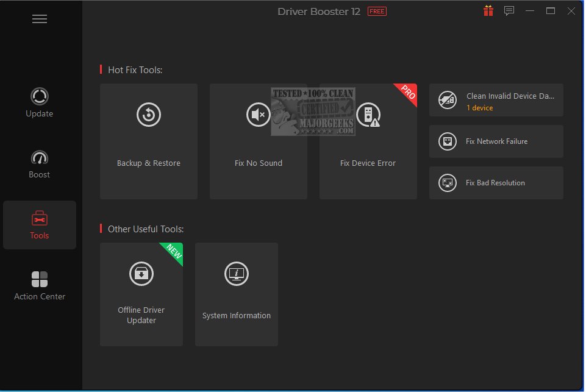
Task: Minimize the Driver Booster window
Action: pos(530,11)
